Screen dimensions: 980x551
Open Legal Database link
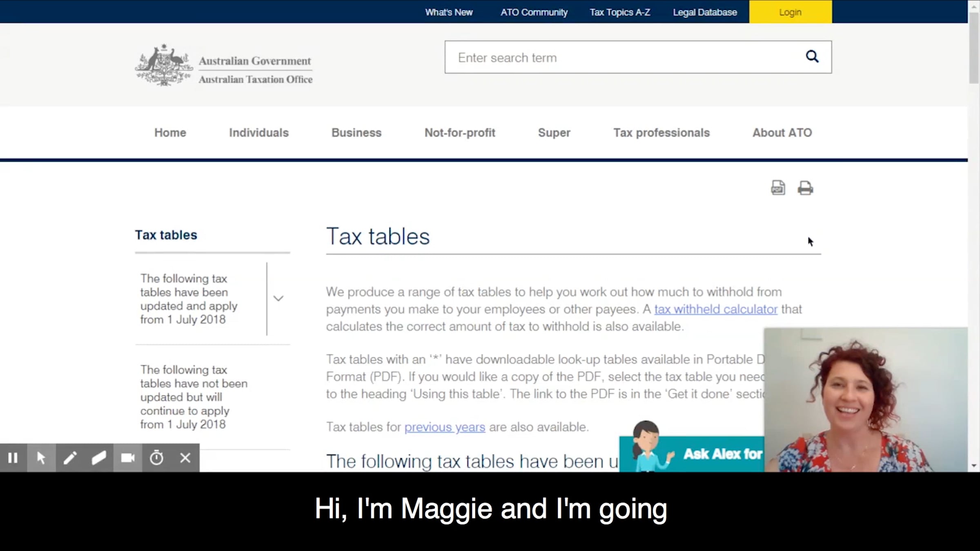(x=705, y=12)
